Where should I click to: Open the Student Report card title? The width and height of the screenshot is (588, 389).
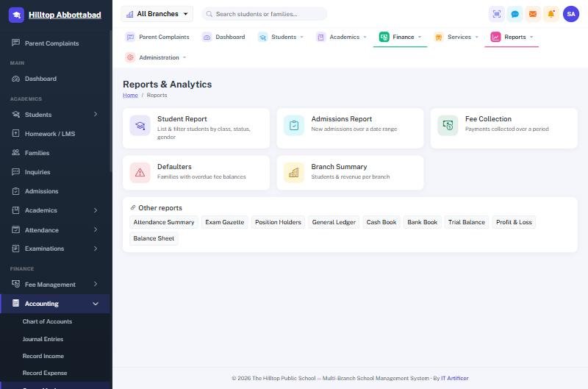[182, 119]
